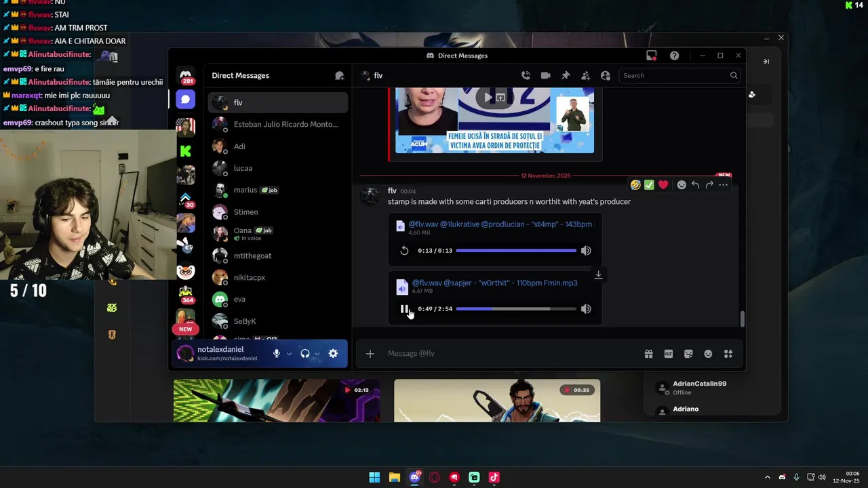React with red heart emoji
Viewport: 868px width, 488px height.
tap(663, 185)
